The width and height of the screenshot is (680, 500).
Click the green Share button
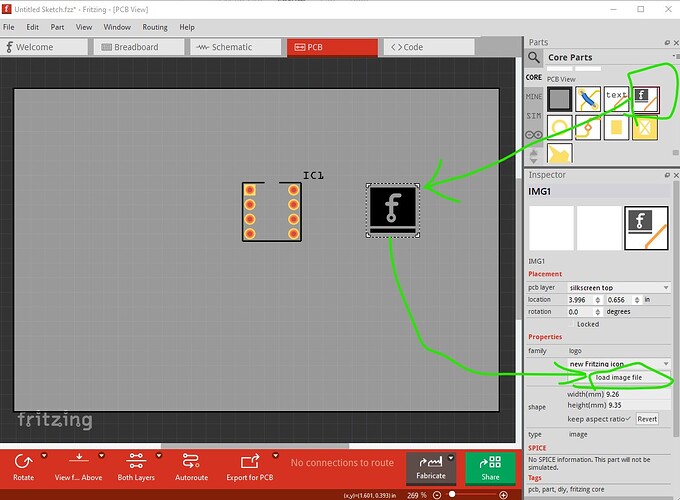pos(490,467)
